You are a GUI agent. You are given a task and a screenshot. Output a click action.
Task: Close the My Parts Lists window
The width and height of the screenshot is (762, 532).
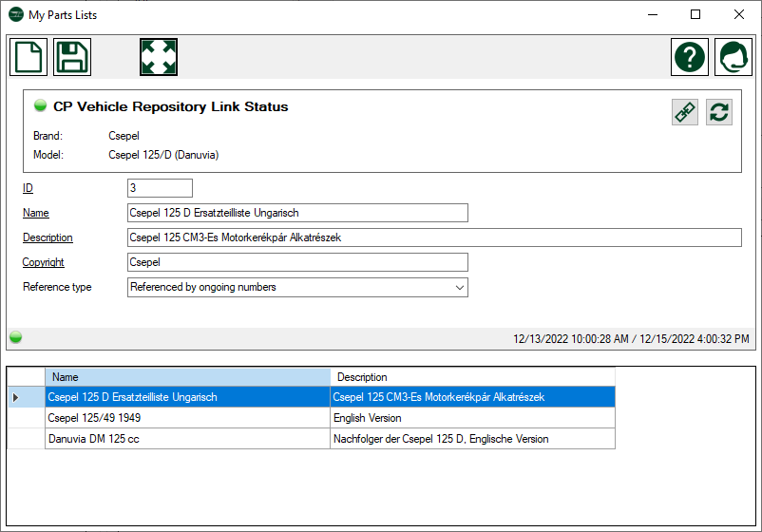738,14
